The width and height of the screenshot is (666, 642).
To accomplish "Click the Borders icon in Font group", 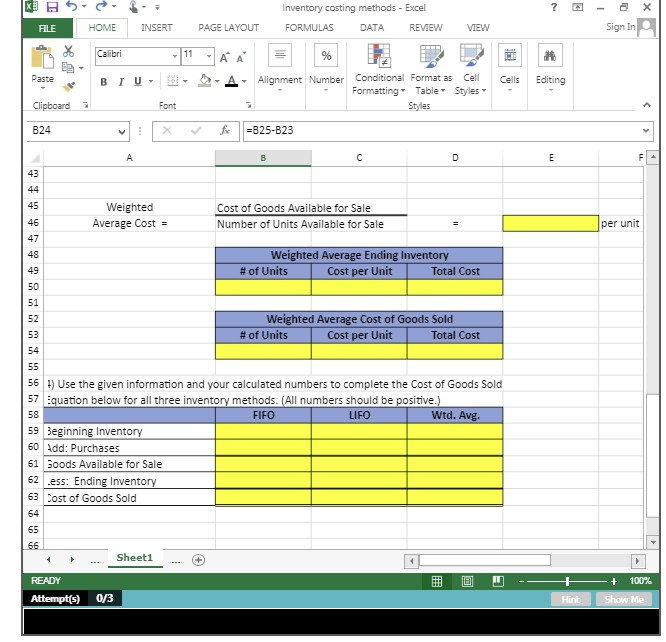I will tap(172, 81).
